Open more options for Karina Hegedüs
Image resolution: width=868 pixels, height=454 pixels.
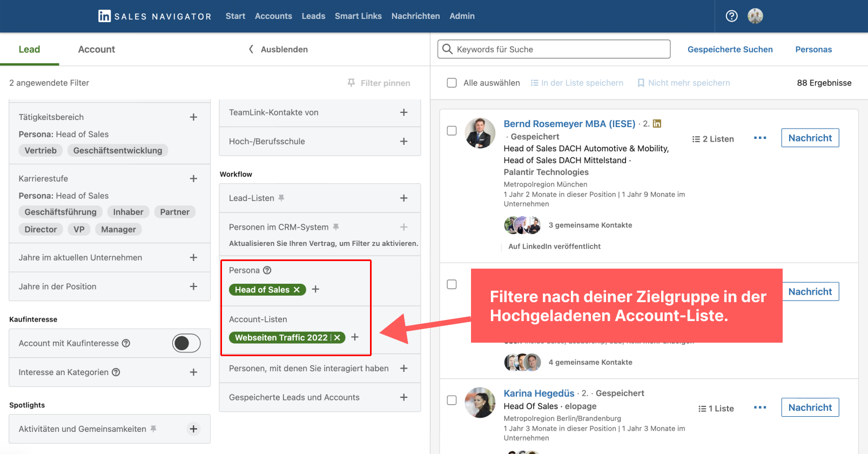(x=760, y=408)
